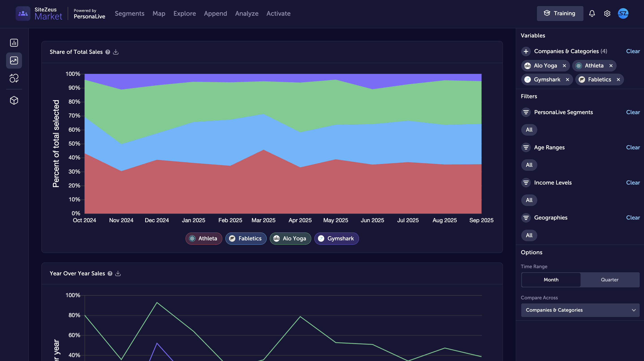
Task: Click the segment swap sidebar icon
Action: click(x=14, y=78)
